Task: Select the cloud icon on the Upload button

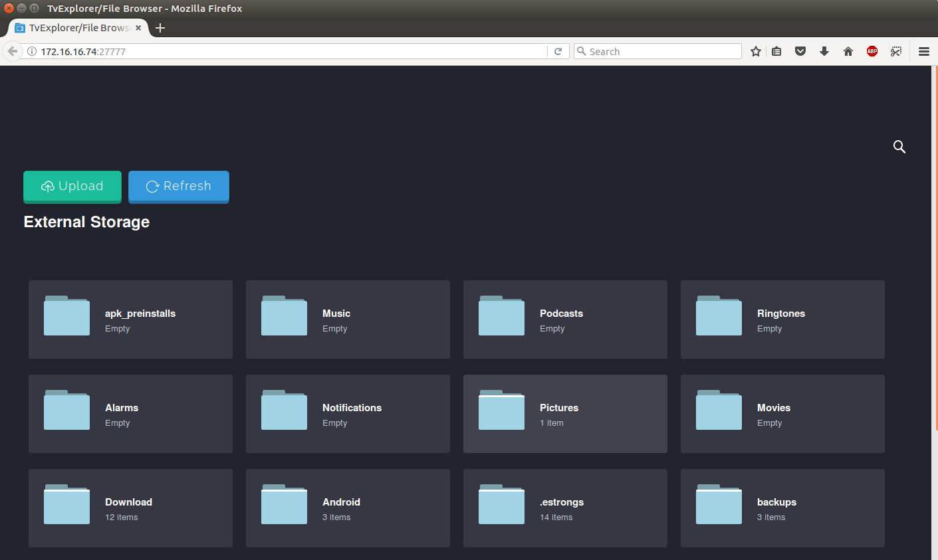Action: click(47, 186)
